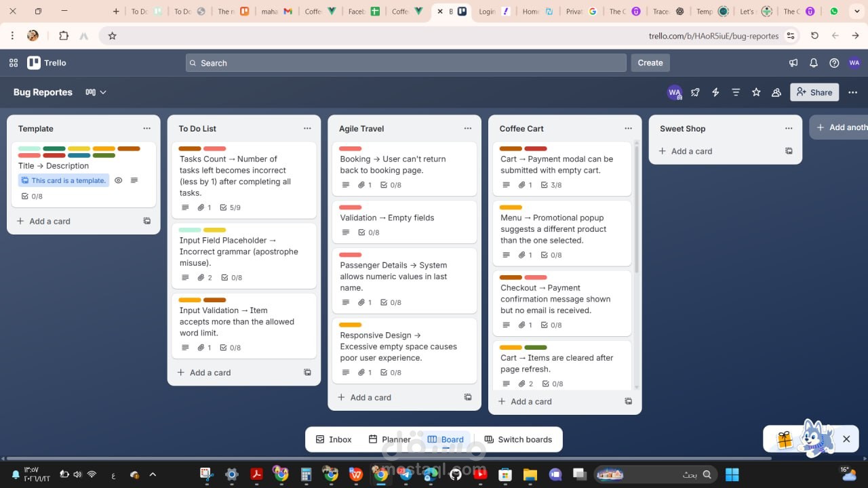868x488 pixels.
Task: Open the To Do List actions menu
Action: [307, 128]
